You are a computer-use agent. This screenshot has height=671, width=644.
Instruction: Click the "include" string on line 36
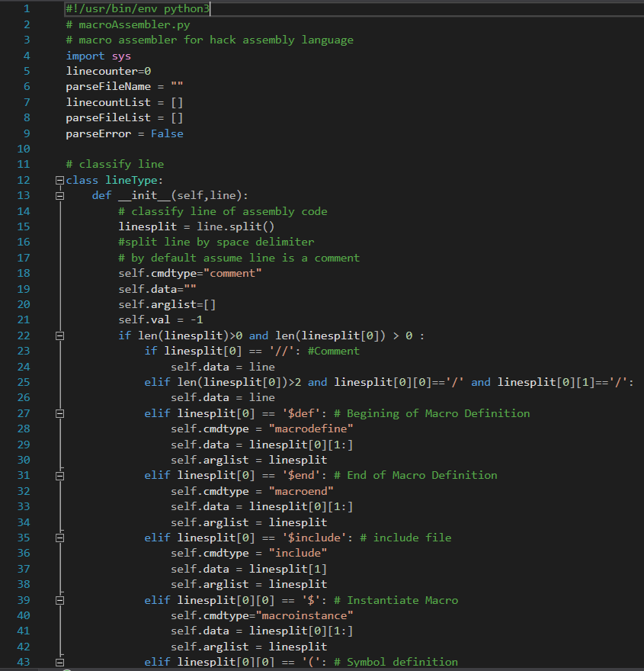point(298,554)
